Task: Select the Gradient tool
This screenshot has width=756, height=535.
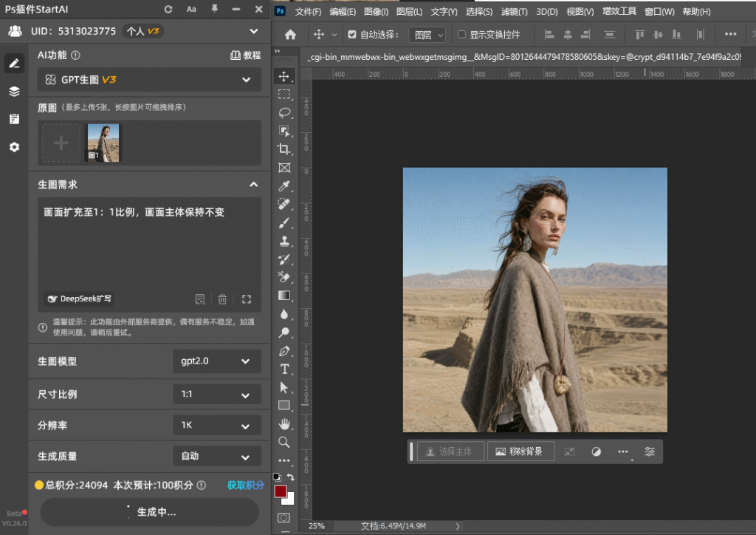Action: point(284,296)
